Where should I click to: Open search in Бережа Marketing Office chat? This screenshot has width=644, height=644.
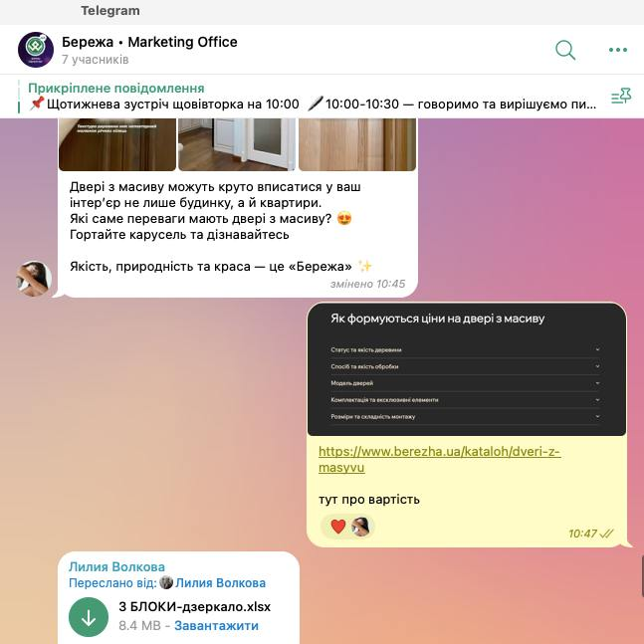pyautogui.click(x=565, y=50)
